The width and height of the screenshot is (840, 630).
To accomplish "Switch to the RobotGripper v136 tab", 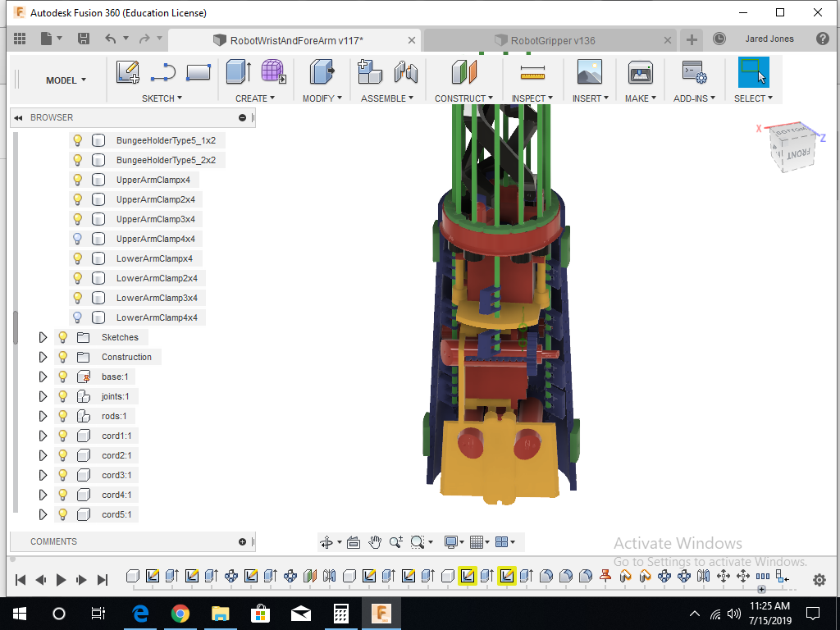I will tap(552, 41).
